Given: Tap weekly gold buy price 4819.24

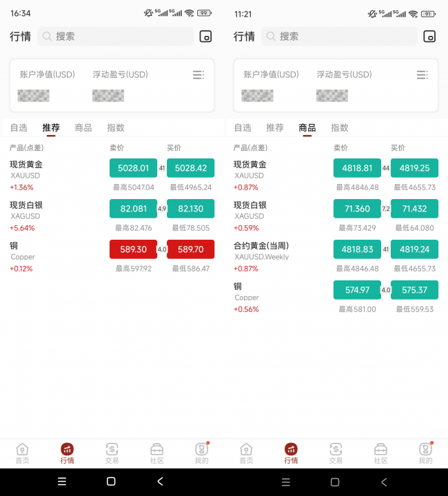Looking at the screenshot, I should click(414, 249).
